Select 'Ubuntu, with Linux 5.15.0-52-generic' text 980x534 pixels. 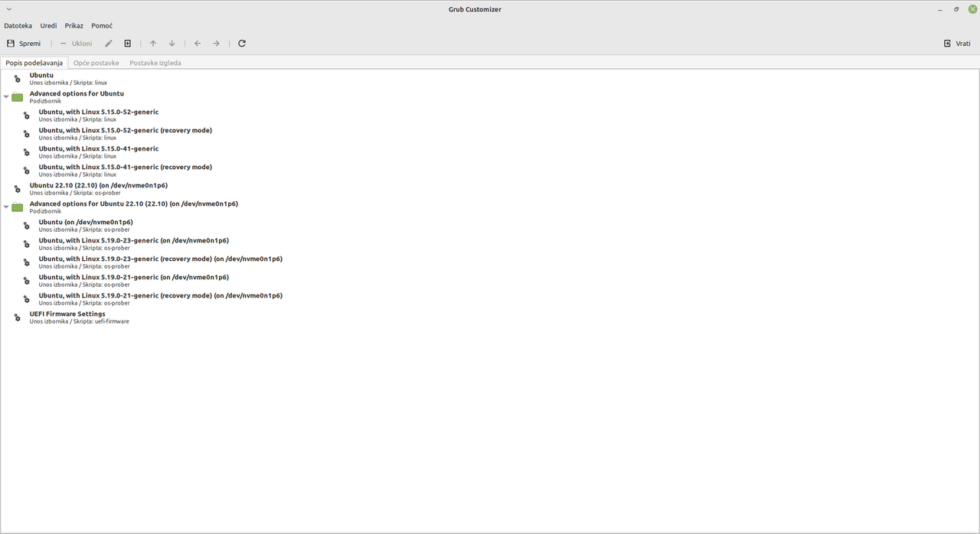99,112
